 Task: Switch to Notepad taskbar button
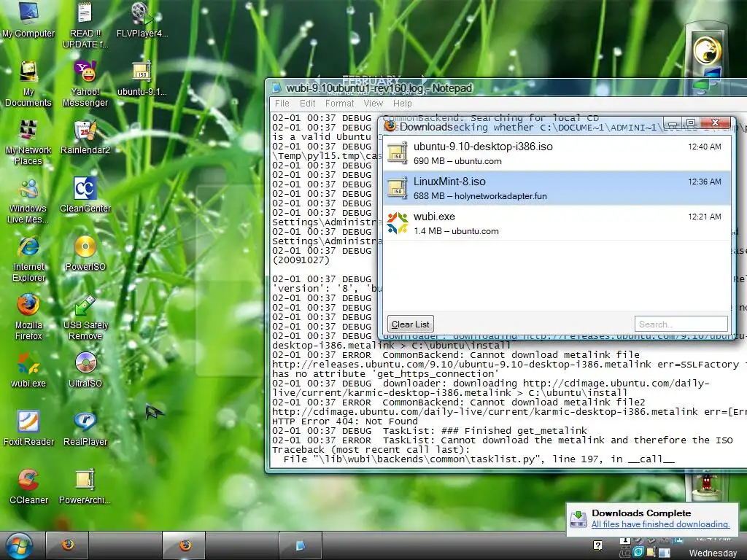[300, 545]
